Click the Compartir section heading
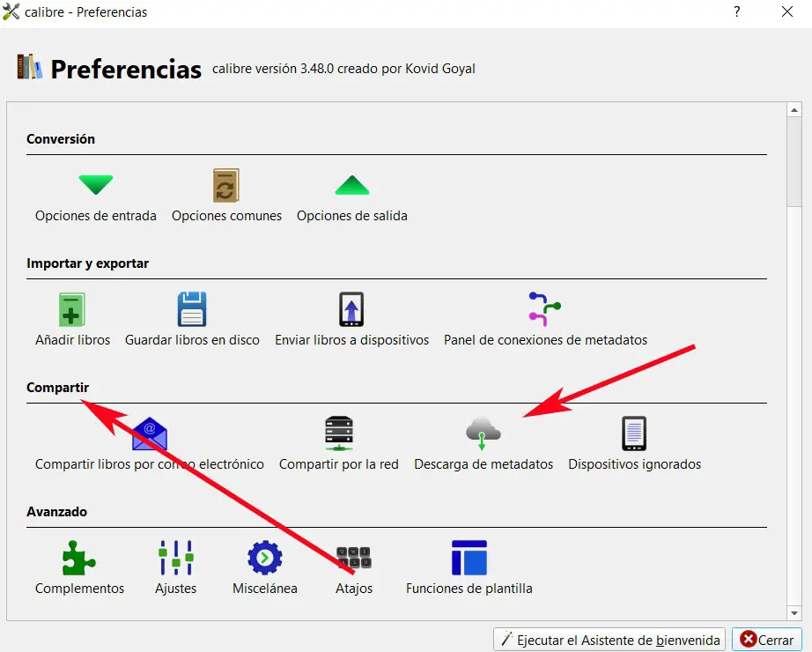The height and width of the screenshot is (652, 812). (x=57, y=387)
